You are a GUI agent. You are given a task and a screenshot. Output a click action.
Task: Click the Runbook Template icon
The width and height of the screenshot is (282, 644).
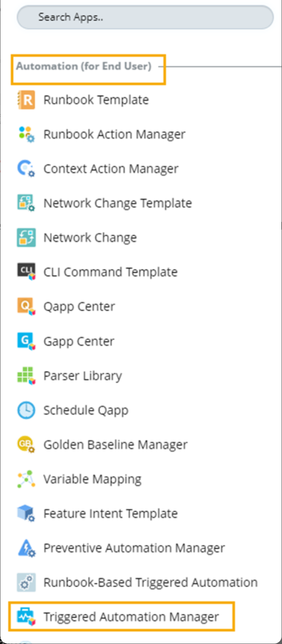coord(26,100)
